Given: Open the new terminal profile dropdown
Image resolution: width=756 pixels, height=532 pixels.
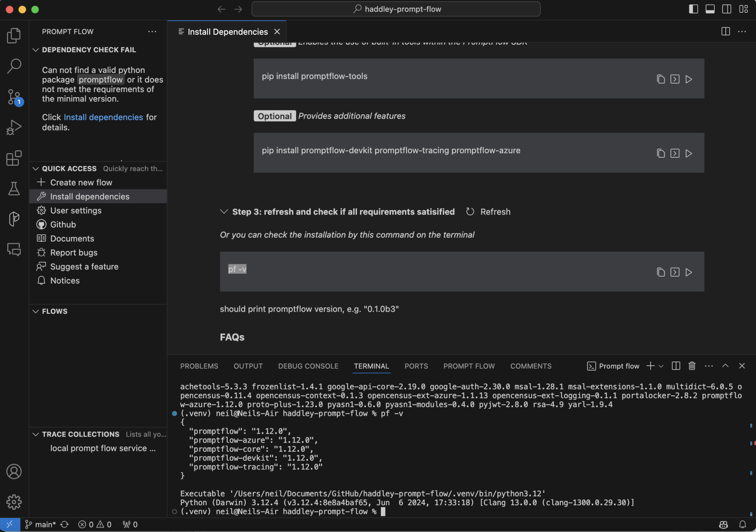Looking at the screenshot, I should click(x=661, y=366).
